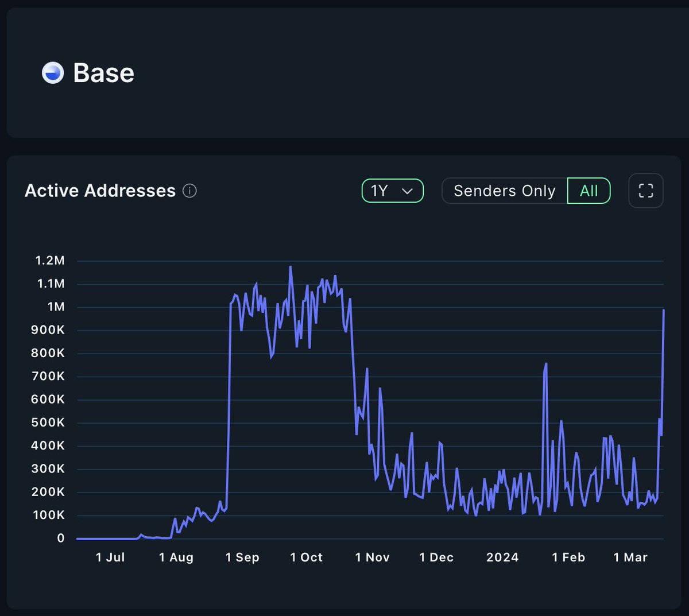Keep the All addresses option selected
This screenshot has width=689, height=616.
(589, 191)
